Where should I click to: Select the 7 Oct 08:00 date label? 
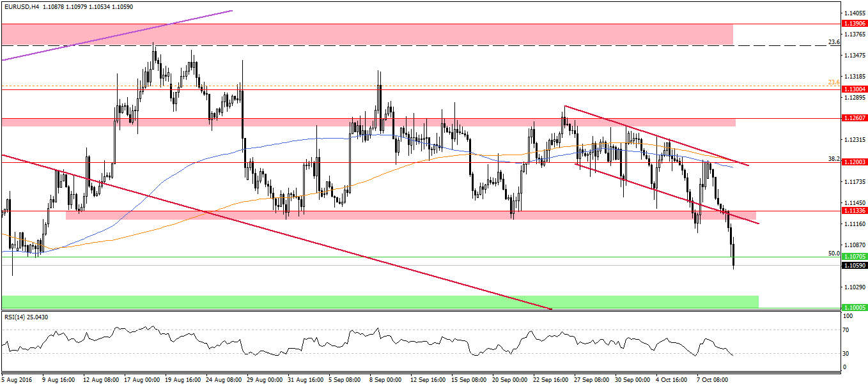tap(711, 379)
